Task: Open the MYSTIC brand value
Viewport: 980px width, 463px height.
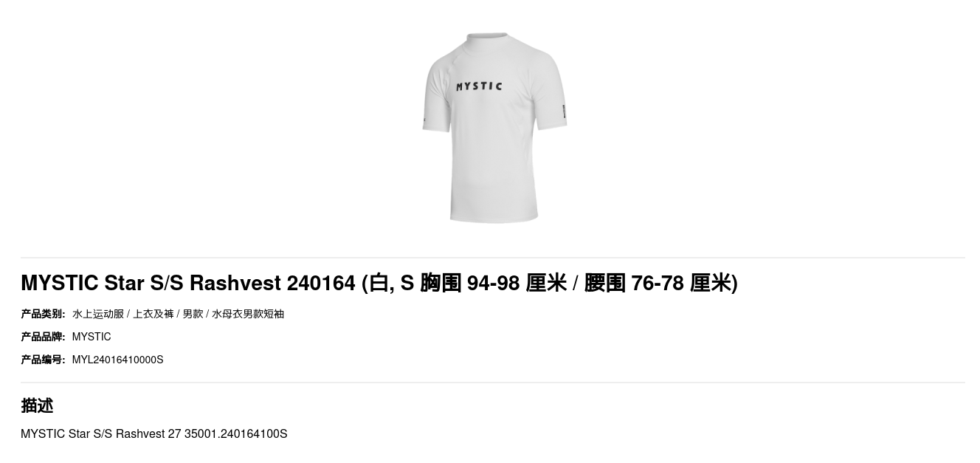Action: (x=92, y=337)
